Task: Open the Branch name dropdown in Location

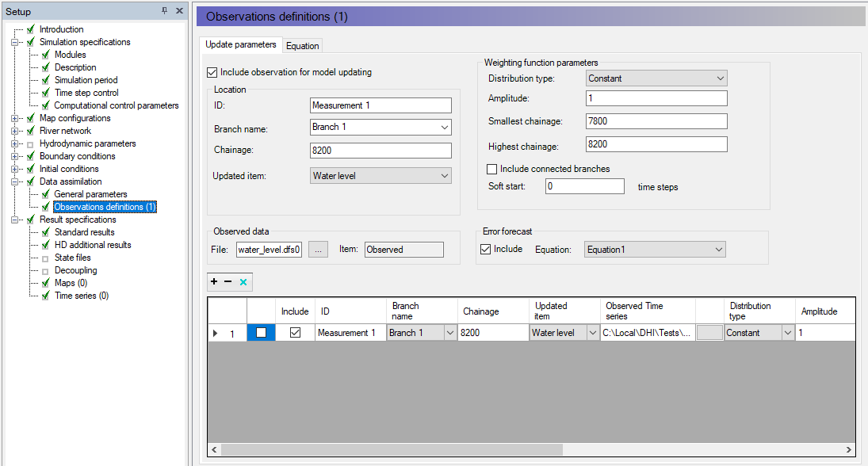Action: (445, 128)
